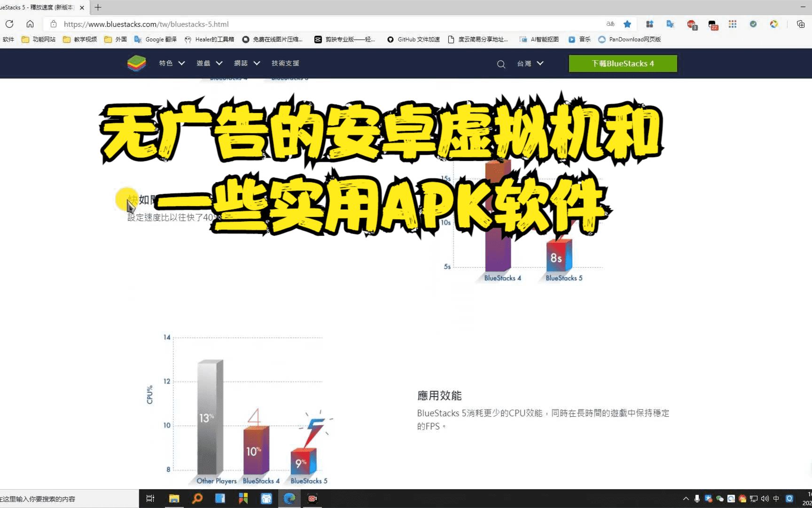812x508 pixels.
Task: Go to the browser home page icon
Action: click(30, 24)
